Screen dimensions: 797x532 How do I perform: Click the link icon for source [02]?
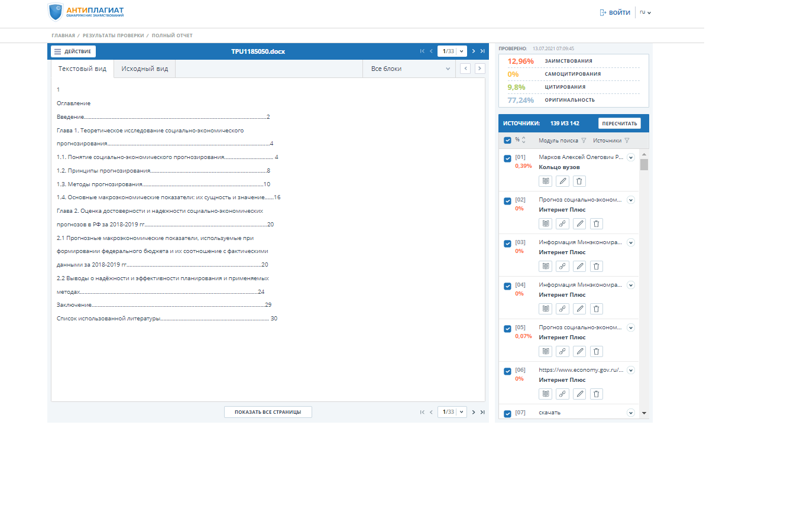(563, 223)
